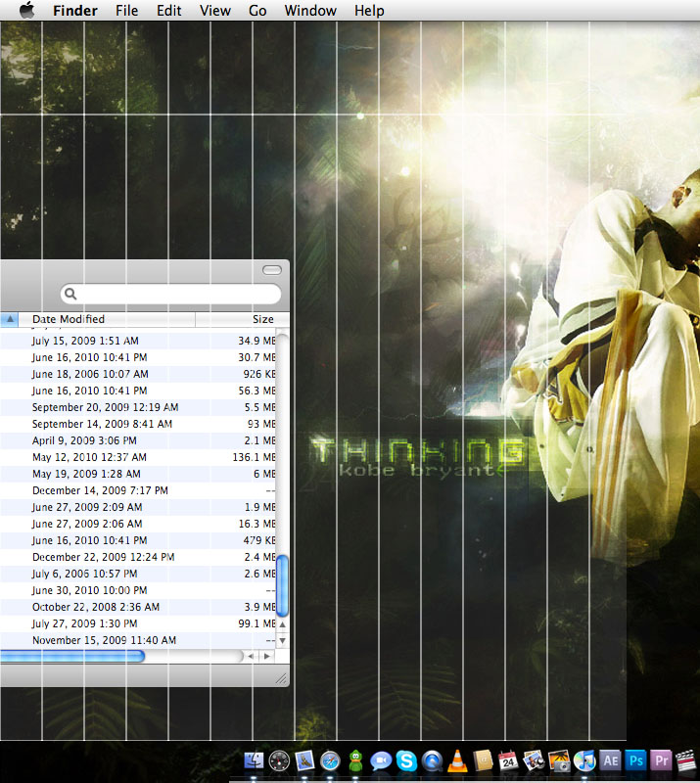Open Adium green duck icon
This screenshot has height=783, width=700.
[x=355, y=761]
